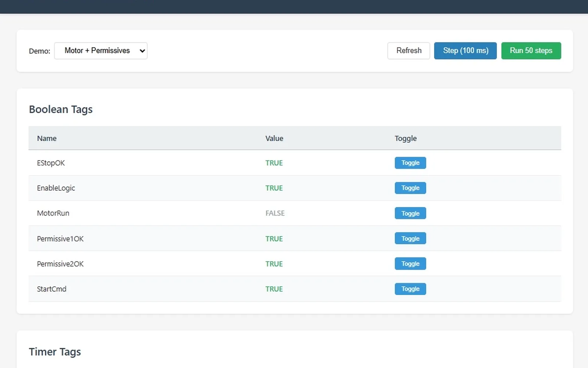The height and width of the screenshot is (368, 588).
Task: Toggle the Permissive2OK boolean tag
Action: (410, 264)
